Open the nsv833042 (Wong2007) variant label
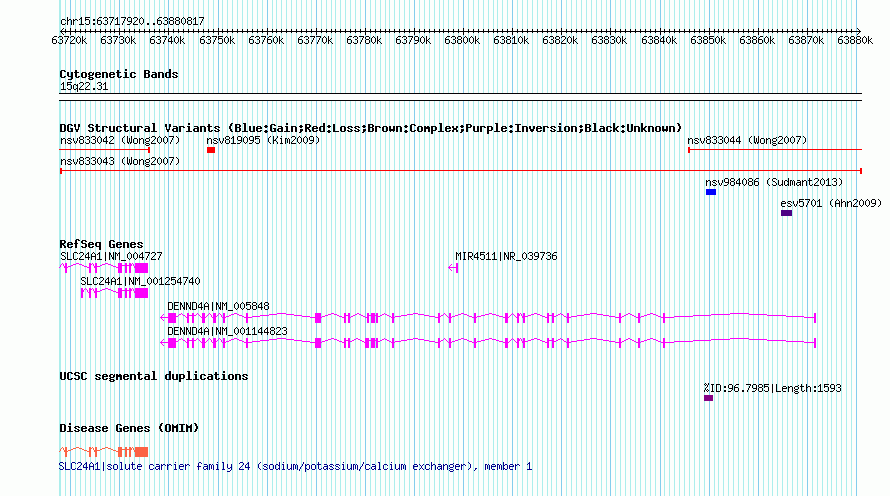This screenshot has height=496, width=890. tap(120, 140)
